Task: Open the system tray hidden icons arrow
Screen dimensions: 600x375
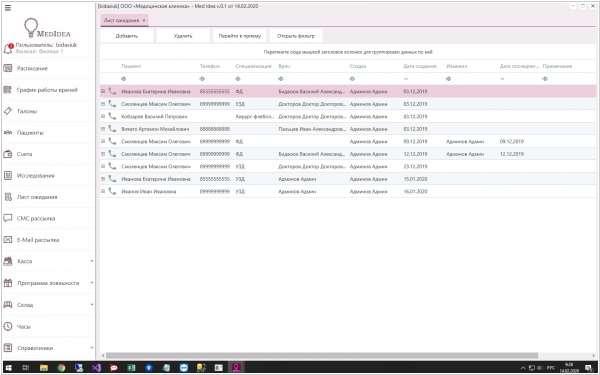Action: (523, 368)
